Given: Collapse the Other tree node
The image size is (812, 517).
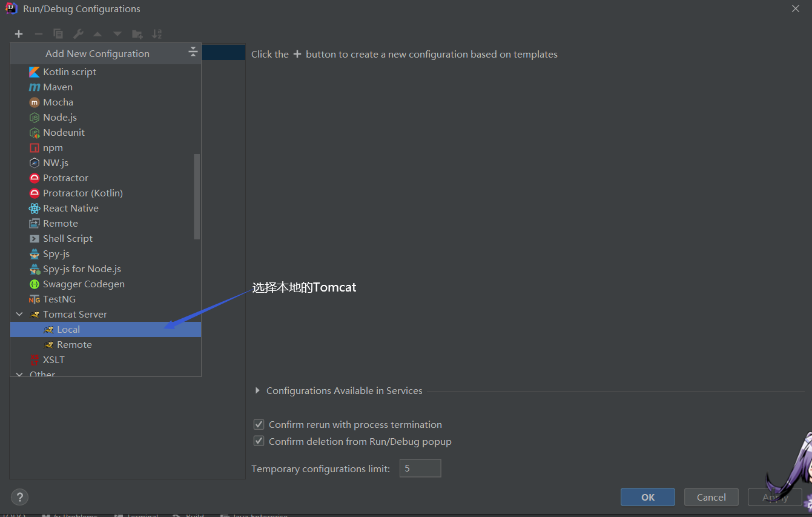Looking at the screenshot, I should coord(19,375).
